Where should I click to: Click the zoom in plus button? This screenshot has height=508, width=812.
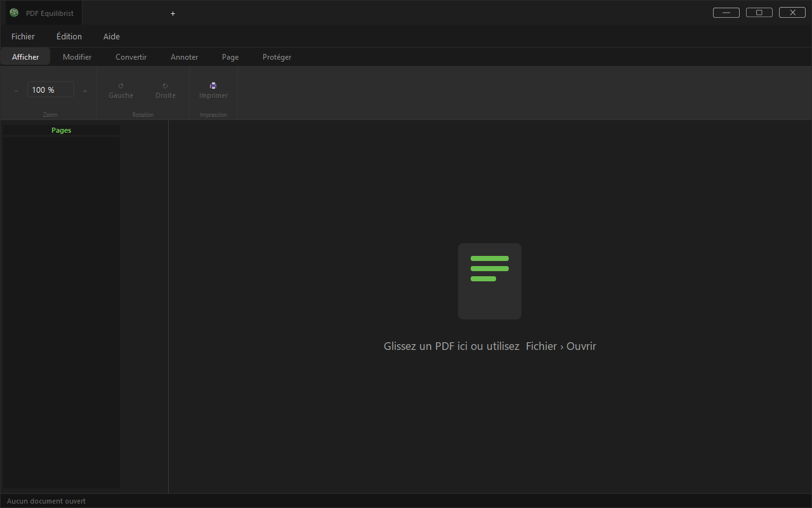pos(85,91)
